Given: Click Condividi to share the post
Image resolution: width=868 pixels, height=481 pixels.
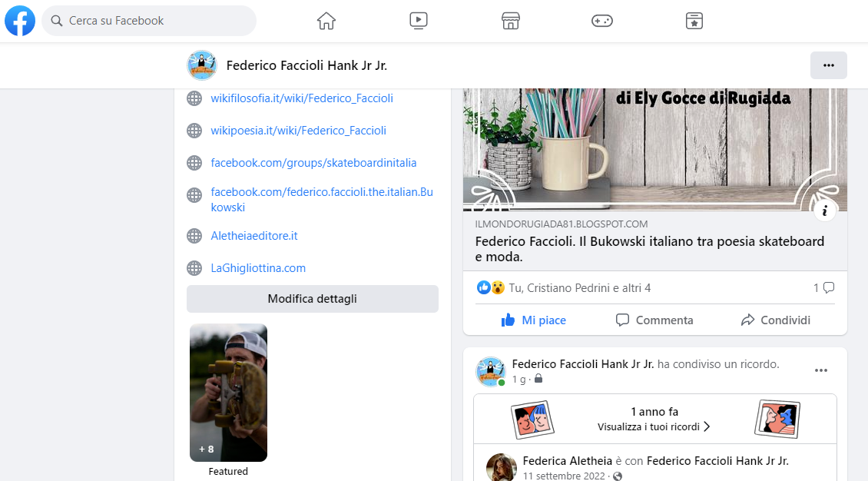Looking at the screenshot, I should tap(775, 320).
